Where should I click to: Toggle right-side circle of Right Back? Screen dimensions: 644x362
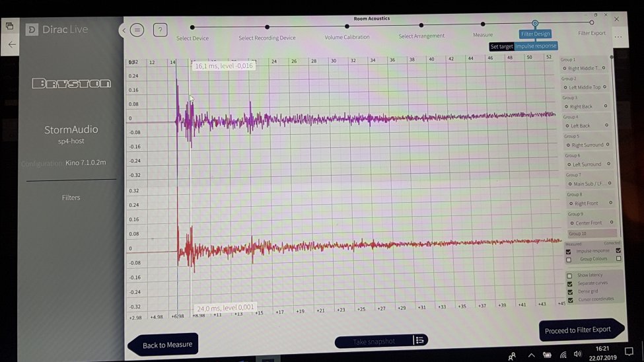[x=606, y=106]
